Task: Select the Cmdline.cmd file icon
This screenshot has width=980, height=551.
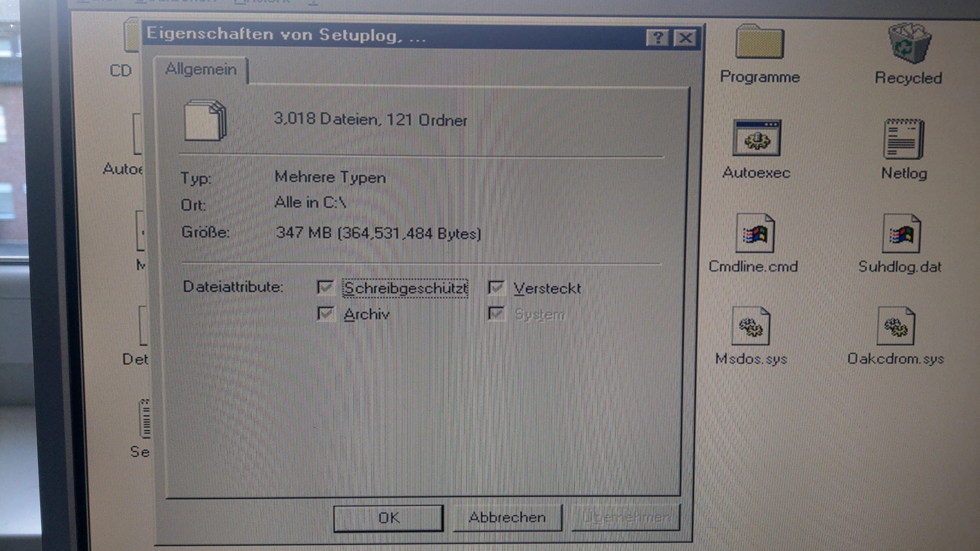Action: pos(755,233)
